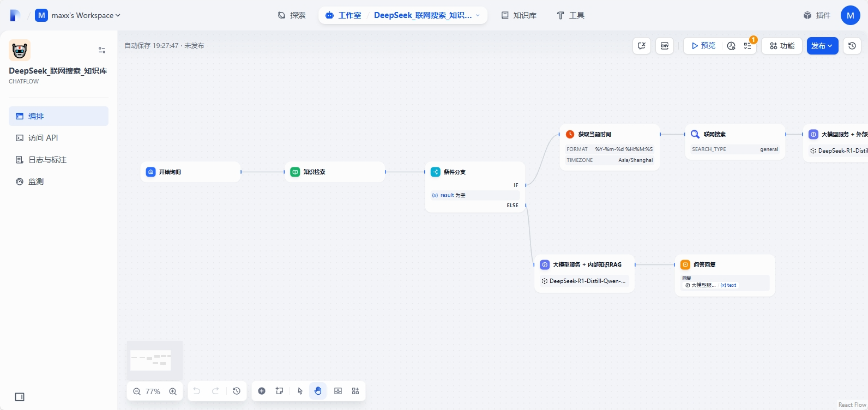Go to the 工作室 studio tab
This screenshot has height=410, width=868.
(343, 15)
